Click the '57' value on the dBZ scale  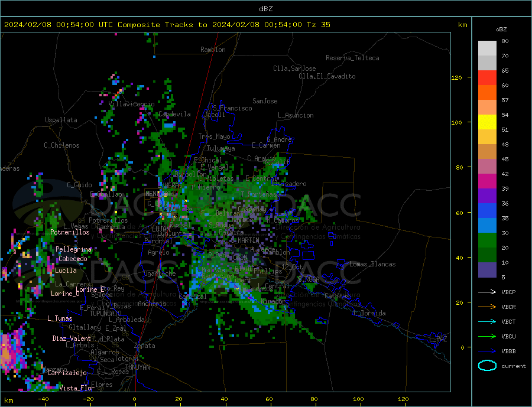505,100
